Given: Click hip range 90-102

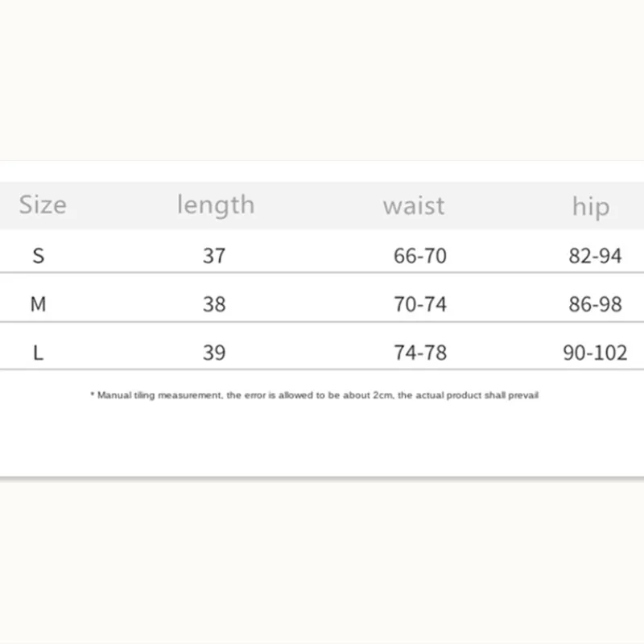Looking at the screenshot, I should 595,353.
